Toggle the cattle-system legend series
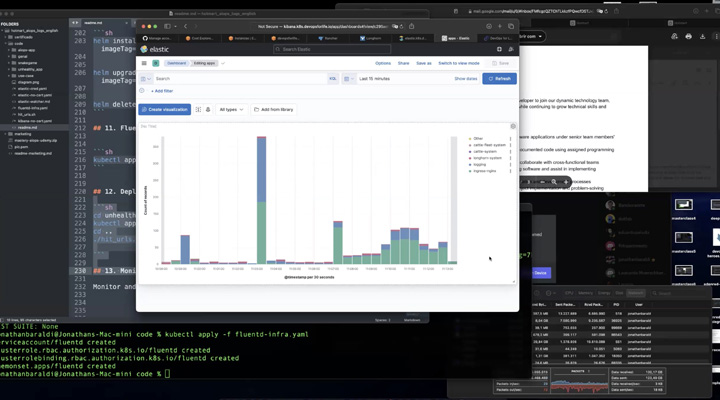 point(483,151)
